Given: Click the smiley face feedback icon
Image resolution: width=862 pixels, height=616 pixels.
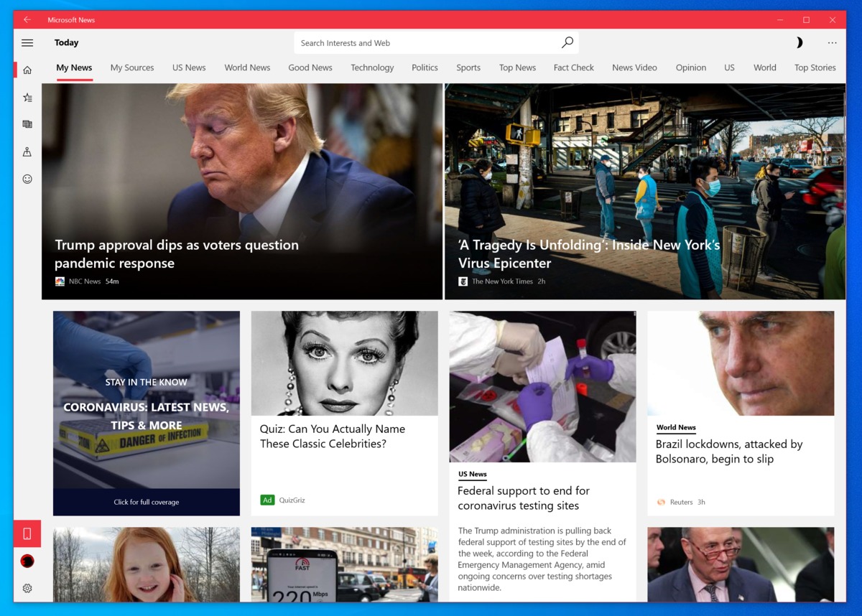Looking at the screenshot, I should click(27, 179).
